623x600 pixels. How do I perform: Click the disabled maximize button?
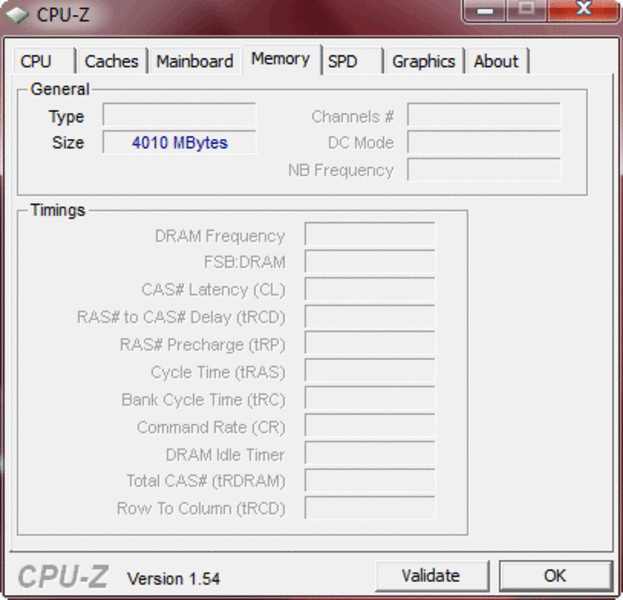[x=526, y=10]
